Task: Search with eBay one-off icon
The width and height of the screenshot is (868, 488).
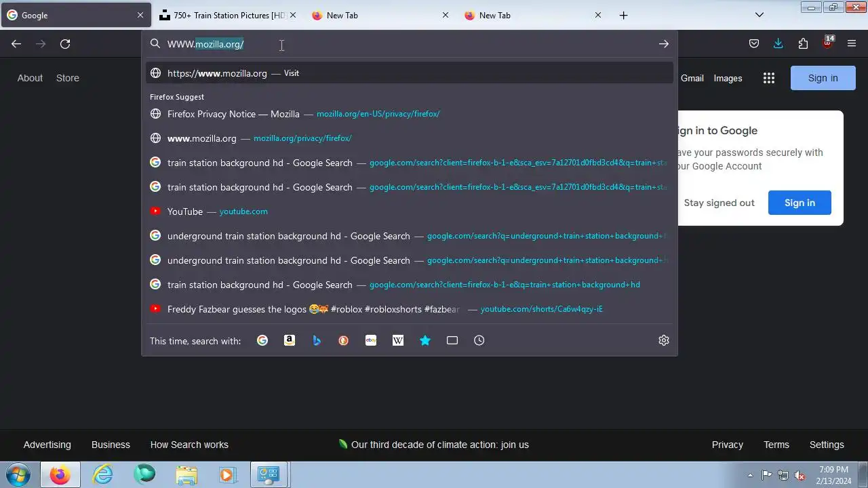Action: [x=371, y=340]
